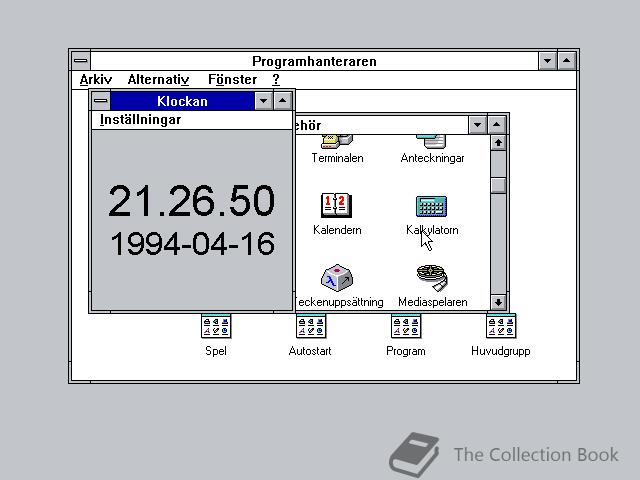This screenshot has height=480, width=640.
Task: Click the Klockan title bar
Action: 182,101
